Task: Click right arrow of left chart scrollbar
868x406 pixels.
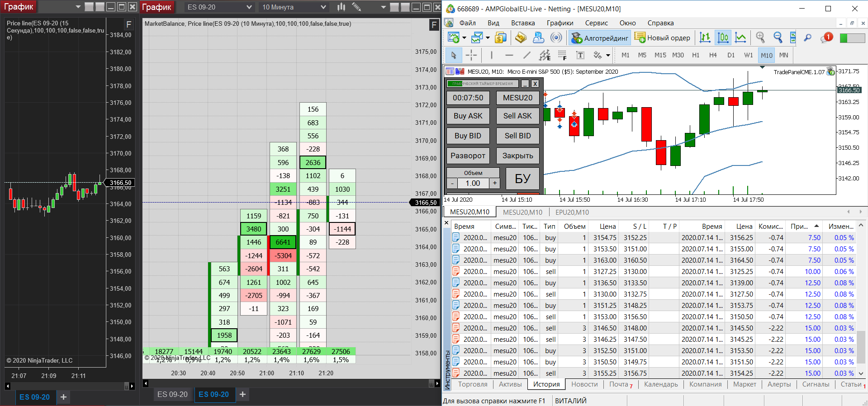Action: point(132,386)
